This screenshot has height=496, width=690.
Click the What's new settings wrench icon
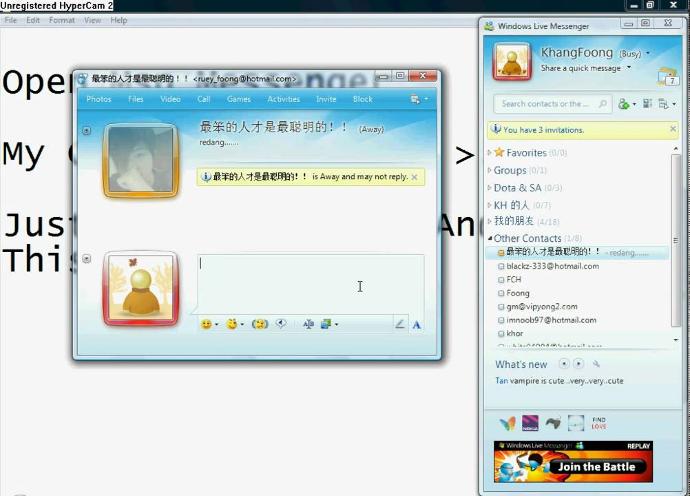(596, 364)
